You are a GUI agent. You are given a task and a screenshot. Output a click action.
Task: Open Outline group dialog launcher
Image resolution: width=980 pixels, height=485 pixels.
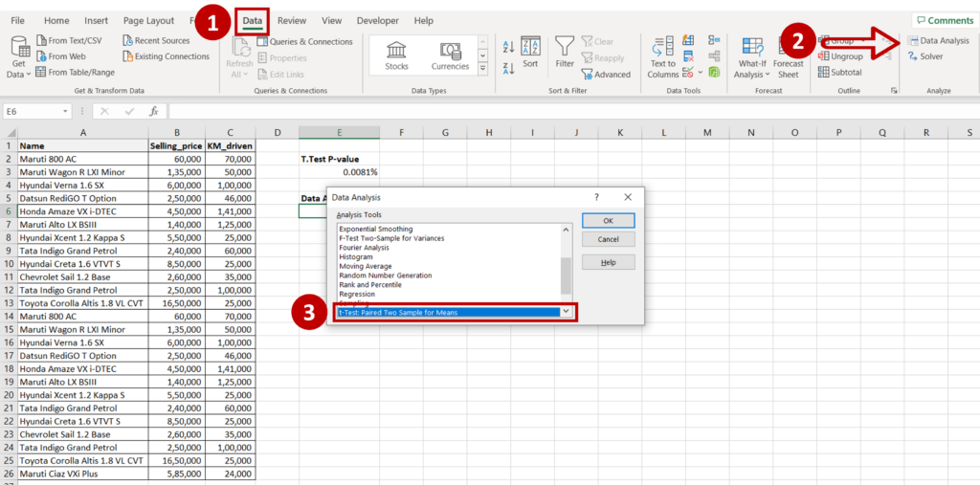pos(894,91)
